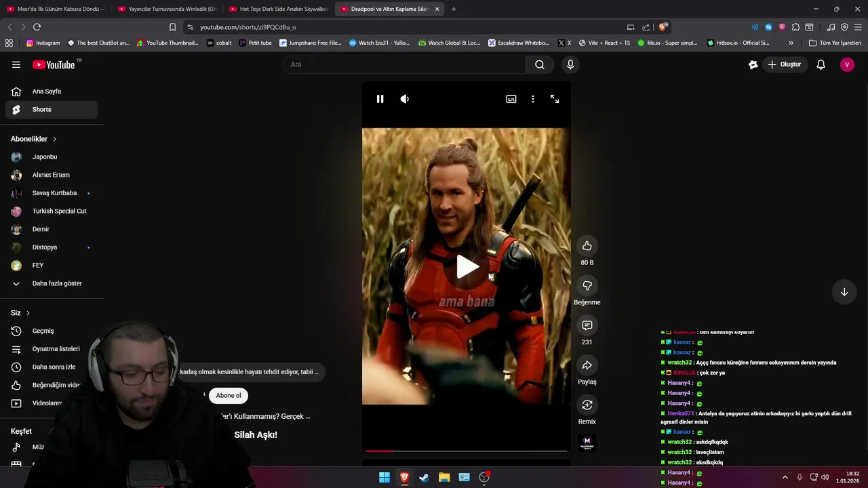Screen dimensions: 868x488
Task: Open Oluştur create menu
Action: [x=784, y=64]
